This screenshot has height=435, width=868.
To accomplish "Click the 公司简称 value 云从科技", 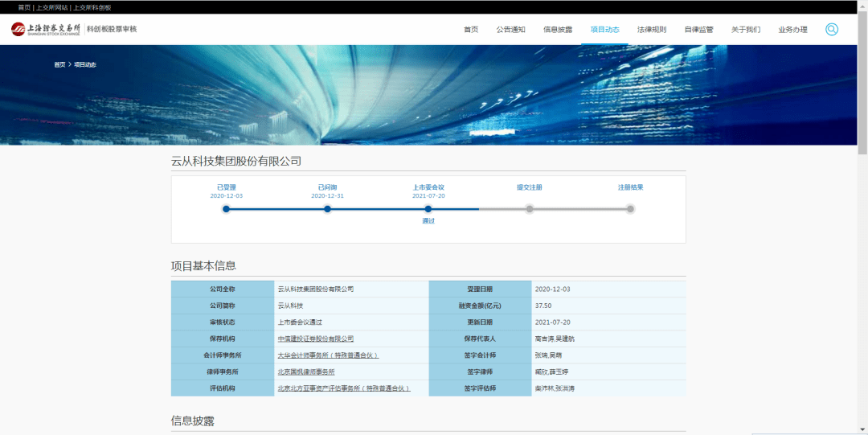I will (x=290, y=306).
